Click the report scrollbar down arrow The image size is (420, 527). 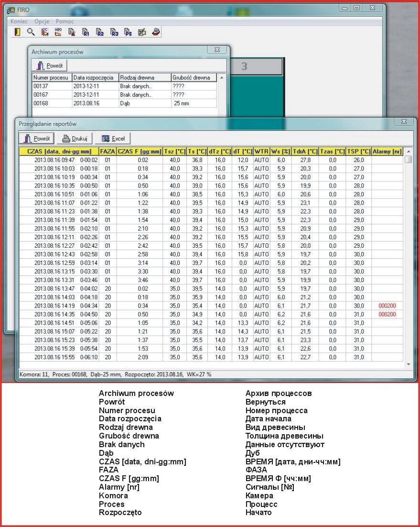[x=408, y=364]
